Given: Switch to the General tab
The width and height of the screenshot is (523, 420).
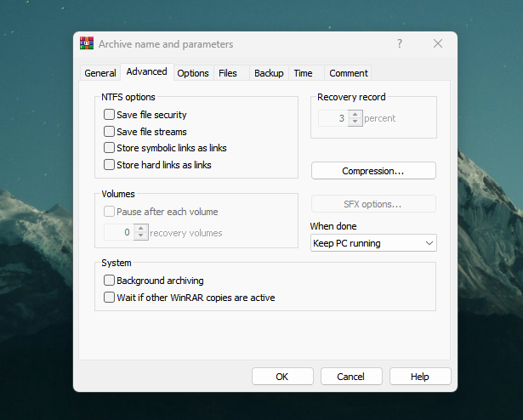Looking at the screenshot, I should click(100, 73).
